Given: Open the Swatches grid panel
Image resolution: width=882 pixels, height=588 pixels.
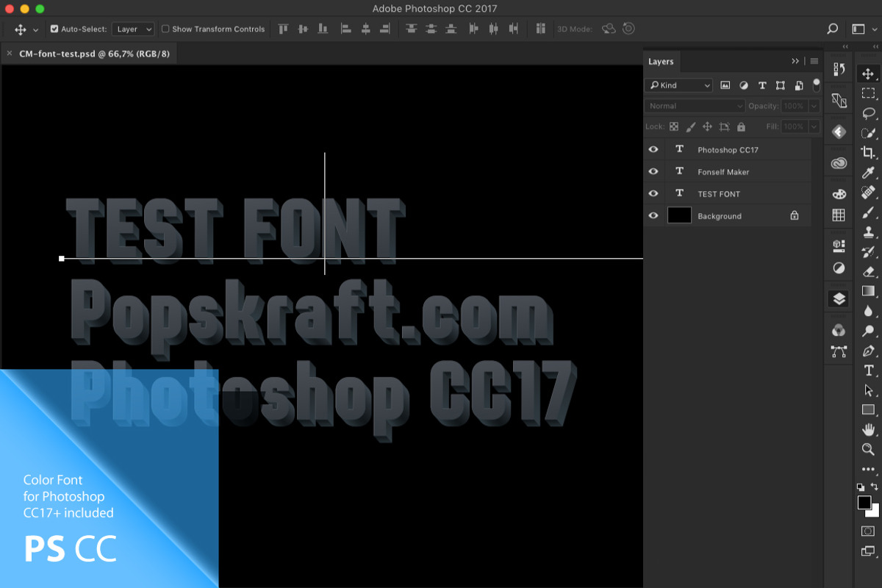Looking at the screenshot, I should click(x=839, y=215).
